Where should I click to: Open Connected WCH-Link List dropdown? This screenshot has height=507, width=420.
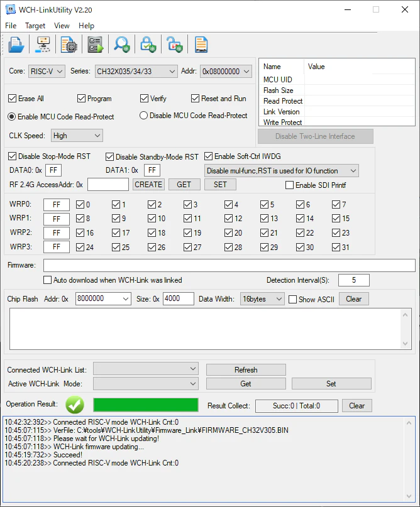(146, 369)
